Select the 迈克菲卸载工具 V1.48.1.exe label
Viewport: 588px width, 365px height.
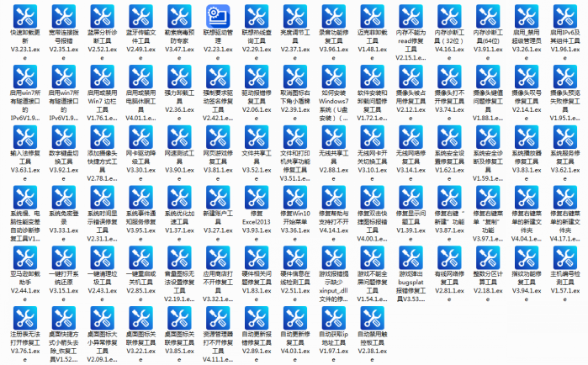tap(373, 45)
